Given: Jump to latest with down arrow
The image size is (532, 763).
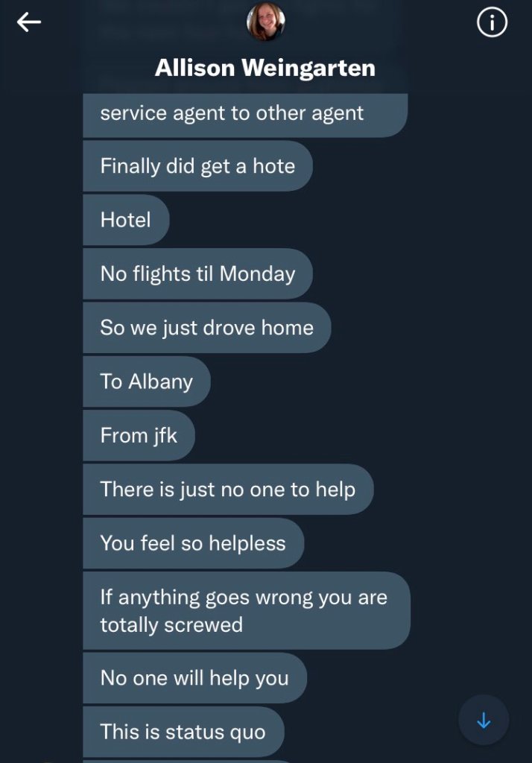Looking at the screenshot, I should (484, 721).
